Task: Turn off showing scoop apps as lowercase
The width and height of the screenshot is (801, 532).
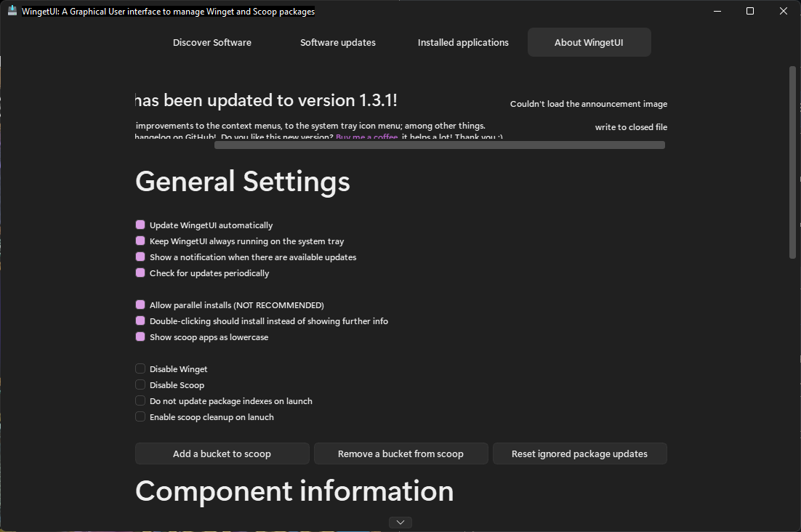Action: [140, 336]
